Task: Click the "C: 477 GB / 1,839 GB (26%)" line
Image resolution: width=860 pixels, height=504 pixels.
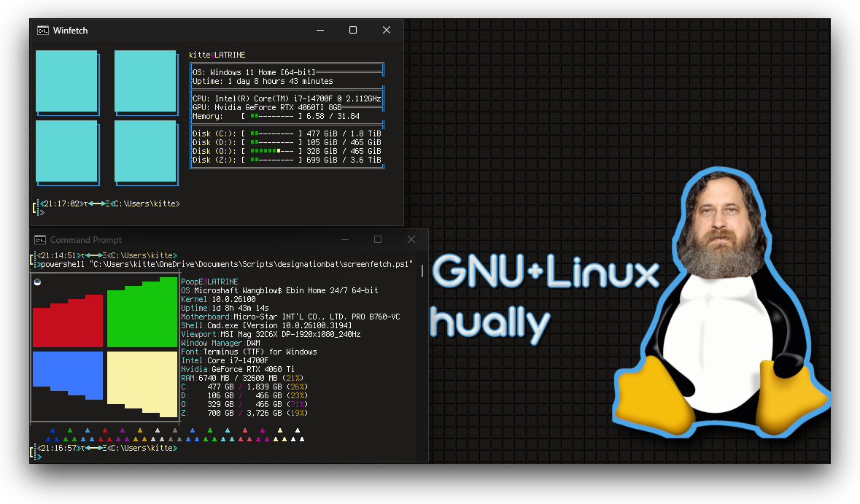Action: [244, 387]
